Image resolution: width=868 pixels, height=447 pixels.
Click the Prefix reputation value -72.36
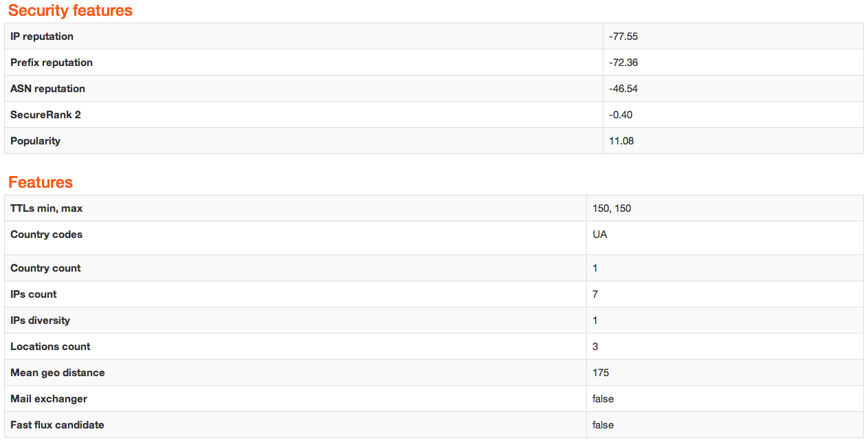(x=623, y=63)
